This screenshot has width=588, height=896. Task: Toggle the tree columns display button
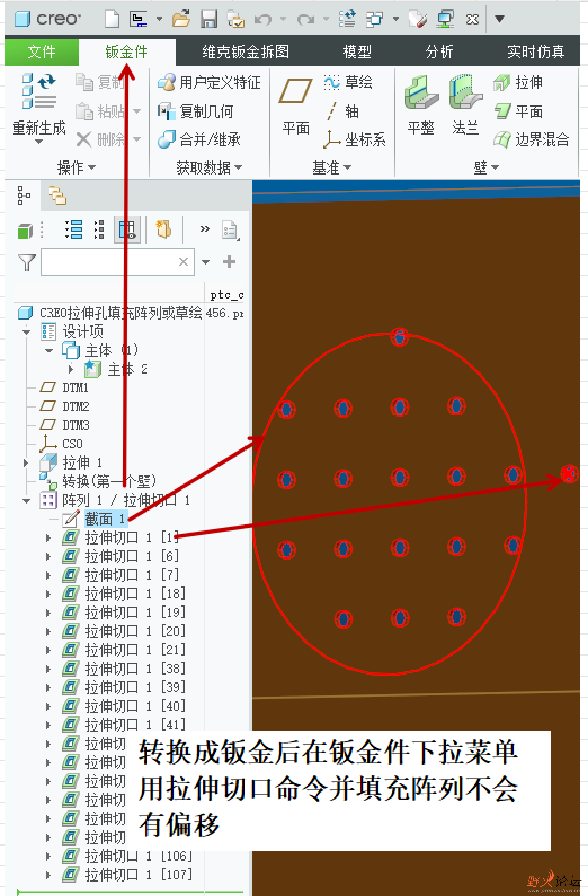point(127,230)
